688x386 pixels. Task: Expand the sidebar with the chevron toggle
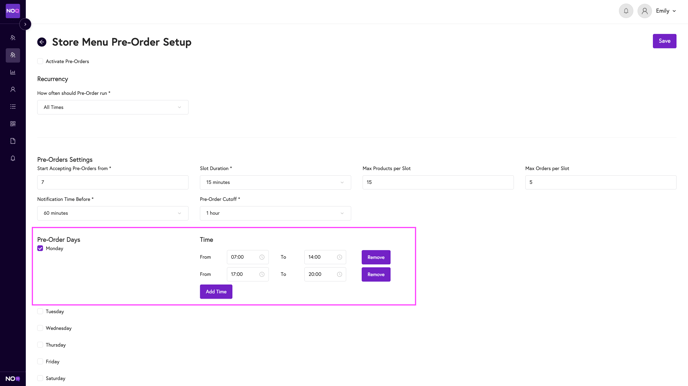coord(25,24)
